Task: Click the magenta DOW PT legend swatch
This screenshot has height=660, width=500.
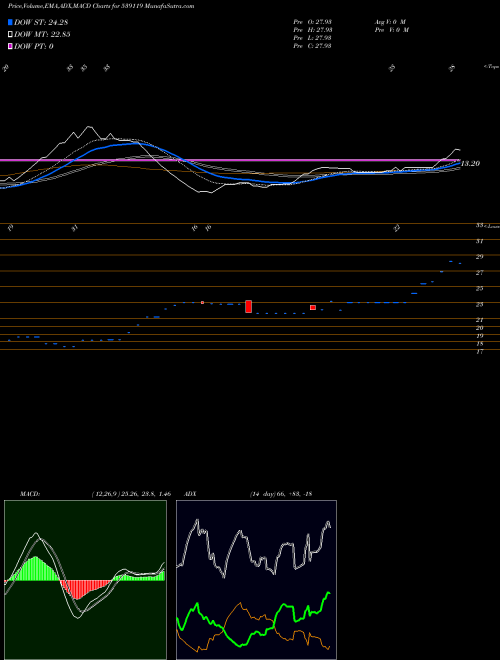Action: [10, 46]
